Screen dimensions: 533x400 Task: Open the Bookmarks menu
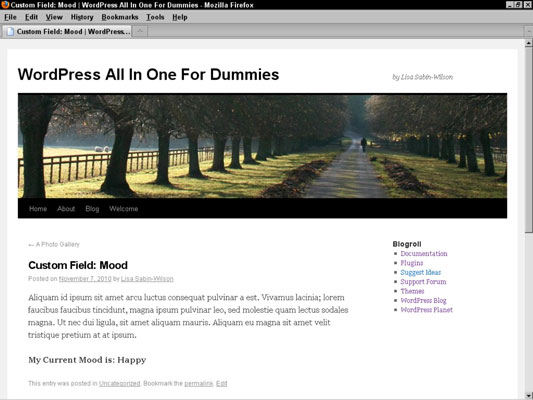(x=120, y=17)
